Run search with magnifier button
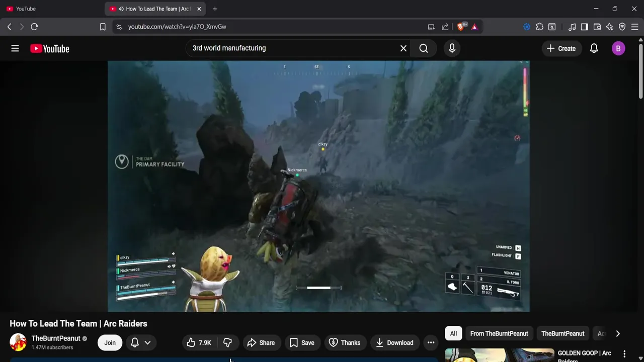Viewport: 644px width, 362px height. pos(424,48)
